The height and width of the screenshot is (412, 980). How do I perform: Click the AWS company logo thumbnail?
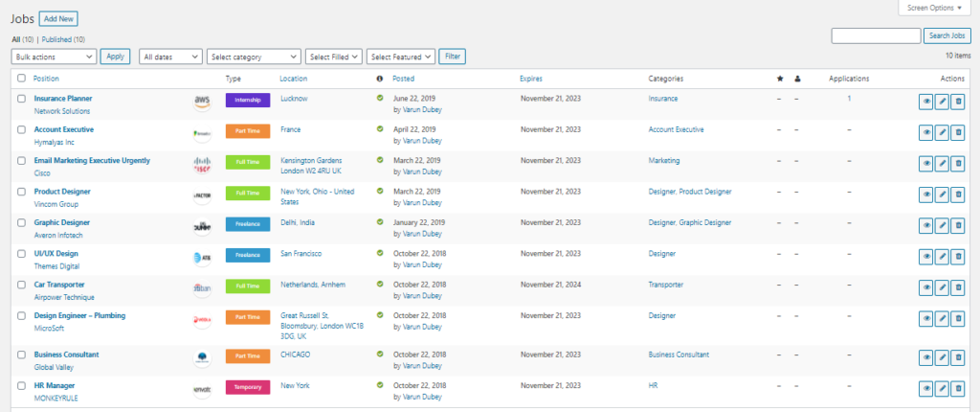202,102
